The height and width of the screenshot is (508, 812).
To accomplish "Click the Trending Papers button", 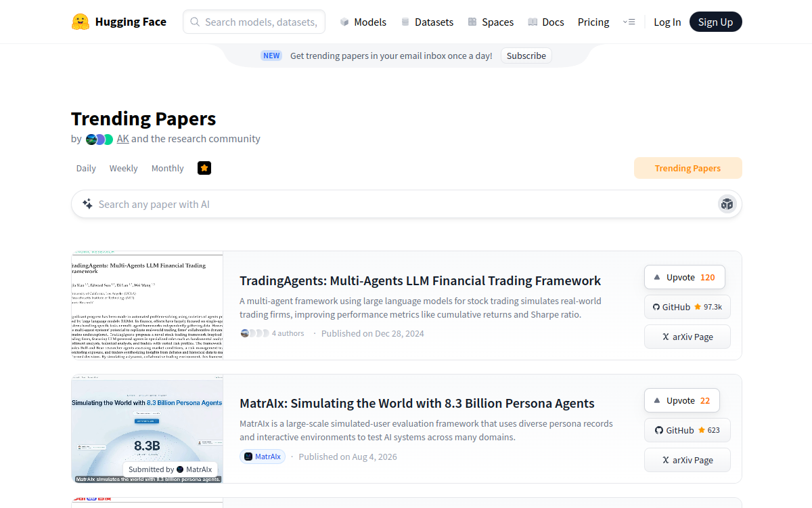I will tap(687, 168).
